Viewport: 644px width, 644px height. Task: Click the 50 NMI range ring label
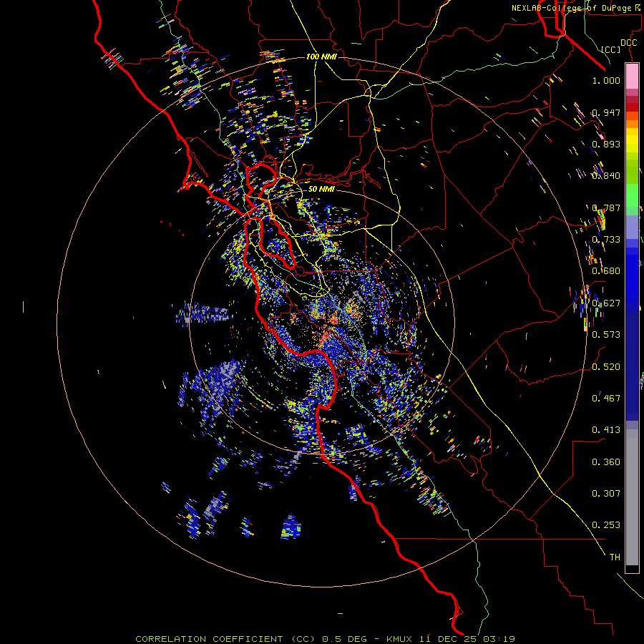point(321,190)
